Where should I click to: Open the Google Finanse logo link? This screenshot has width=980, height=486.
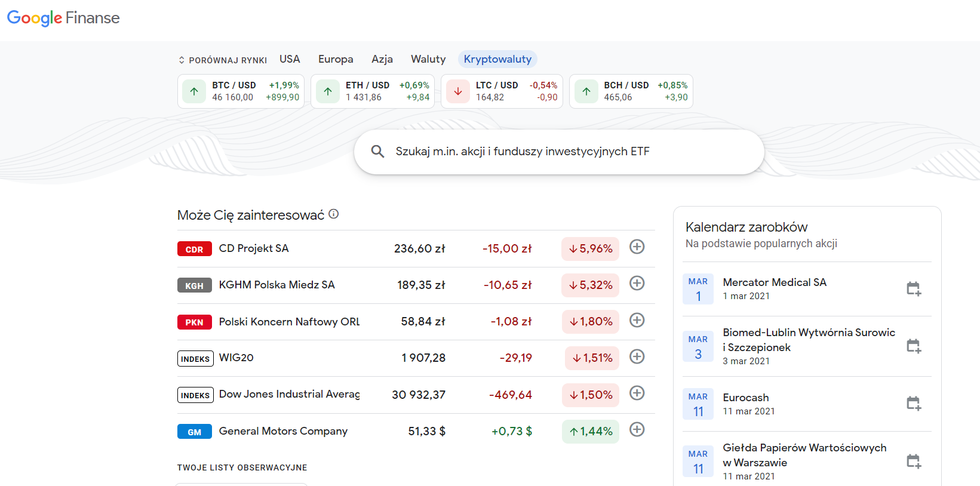pyautogui.click(x=63, y=18)
